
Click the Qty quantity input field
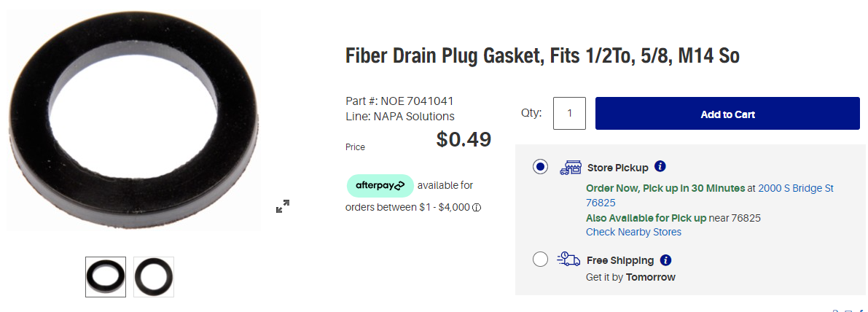[569, 114]
